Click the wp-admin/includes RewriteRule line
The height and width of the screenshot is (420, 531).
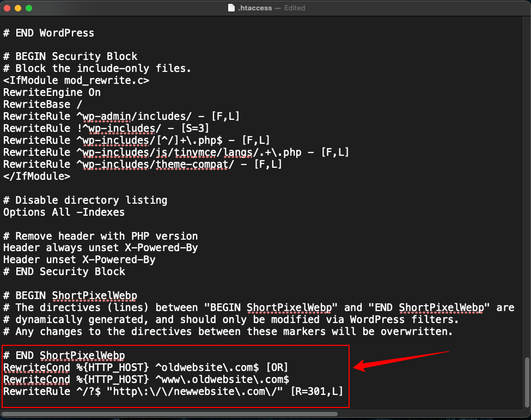point(121,116)
